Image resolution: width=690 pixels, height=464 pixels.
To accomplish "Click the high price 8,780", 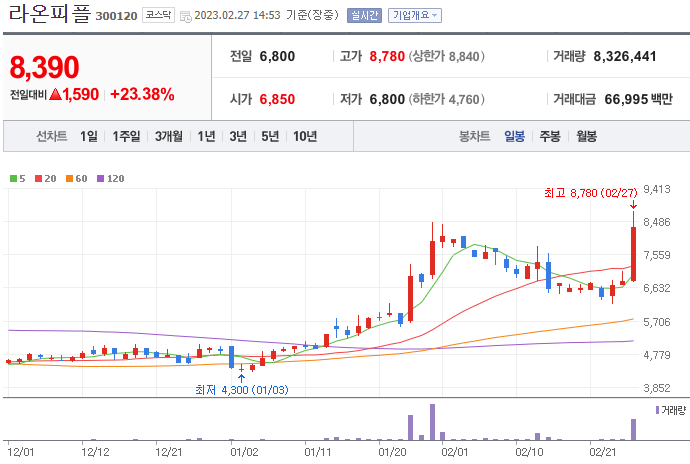I will coord(387,56).
